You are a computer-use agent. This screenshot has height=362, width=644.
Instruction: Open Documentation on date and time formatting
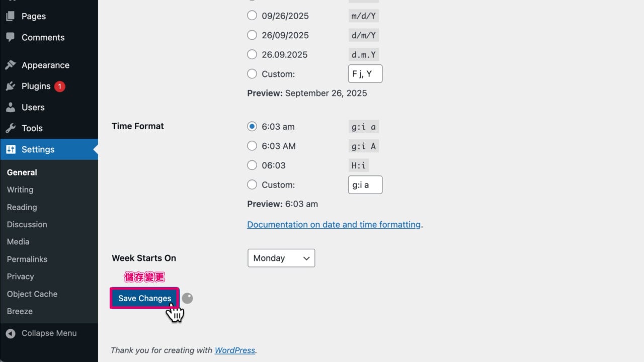pyautogui.click(x=334, y=225)
